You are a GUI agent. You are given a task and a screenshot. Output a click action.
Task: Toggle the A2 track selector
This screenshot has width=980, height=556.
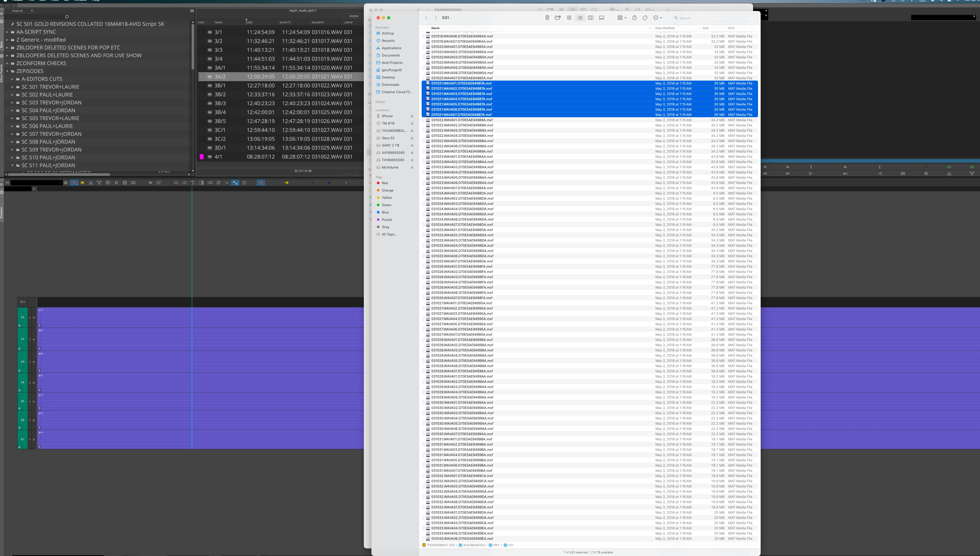(x=23, y=317)
